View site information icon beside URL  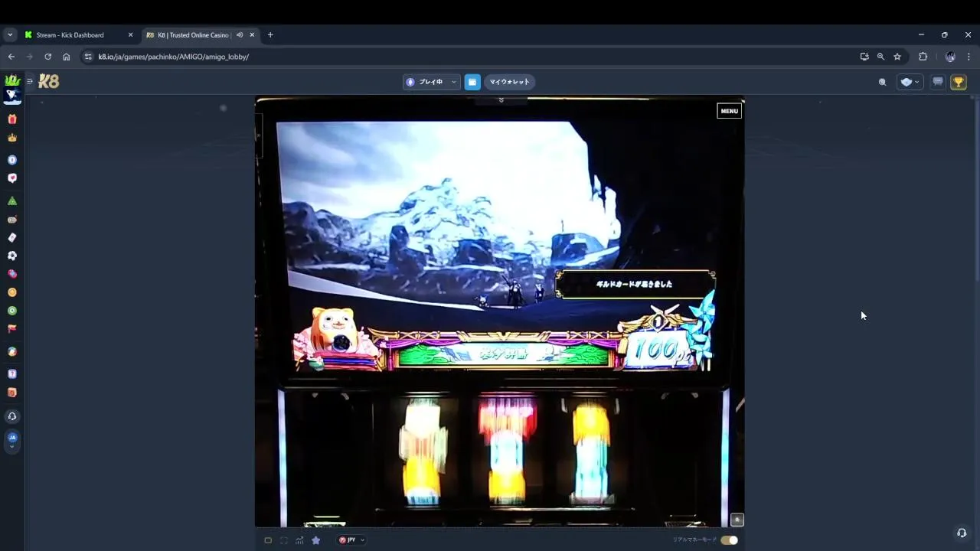pos(88,57)
